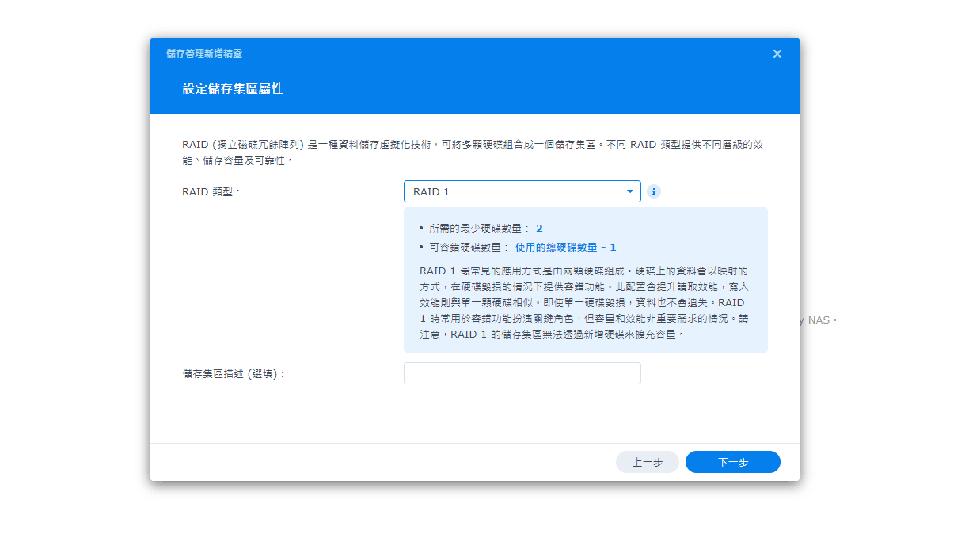Click the 上一步 button
The width and height of the screenshot is (965, 560).
point(648,462)
